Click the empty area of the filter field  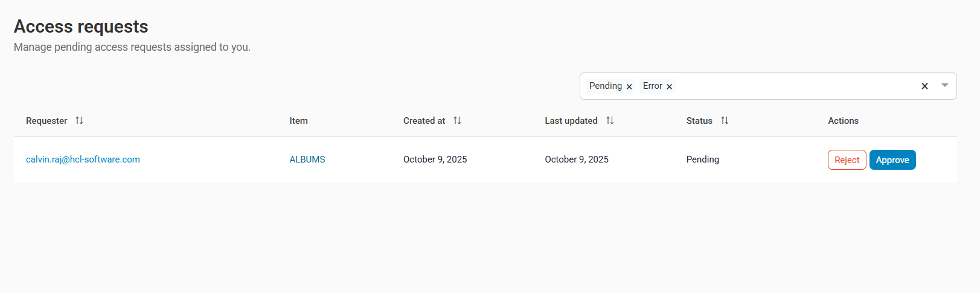point(791,86)
